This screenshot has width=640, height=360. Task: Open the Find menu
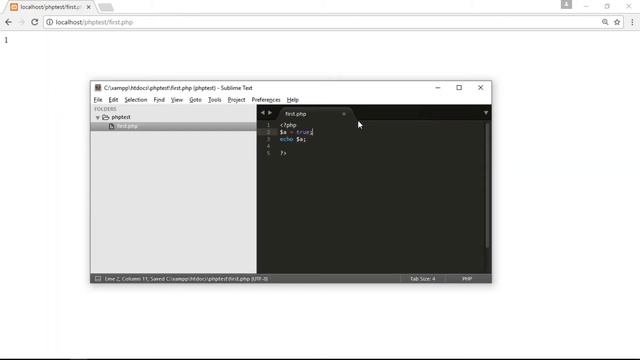coord(159,100)
